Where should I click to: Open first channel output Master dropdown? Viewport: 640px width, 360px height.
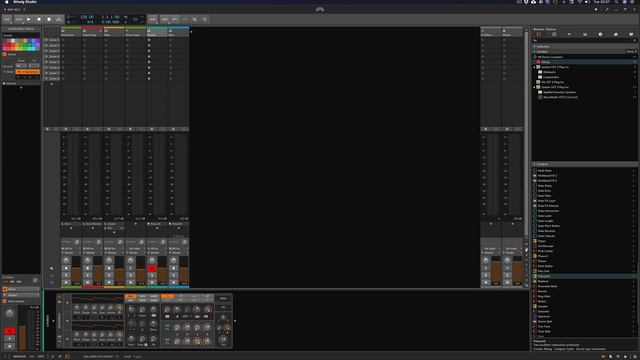71,253
